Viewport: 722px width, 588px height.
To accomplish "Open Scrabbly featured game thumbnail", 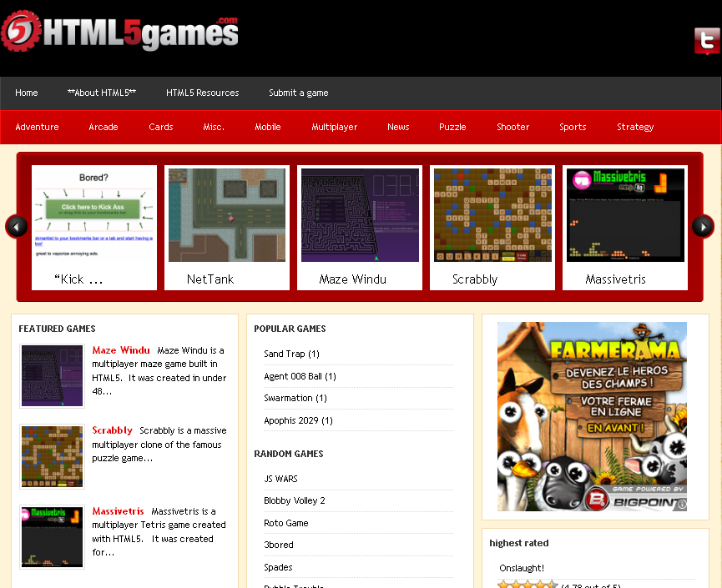I will (52, 456).
